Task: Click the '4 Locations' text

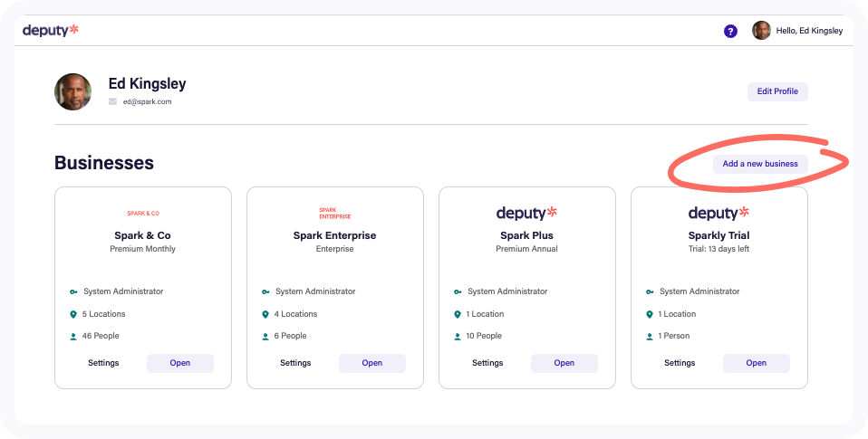Action: coord(295,314)
